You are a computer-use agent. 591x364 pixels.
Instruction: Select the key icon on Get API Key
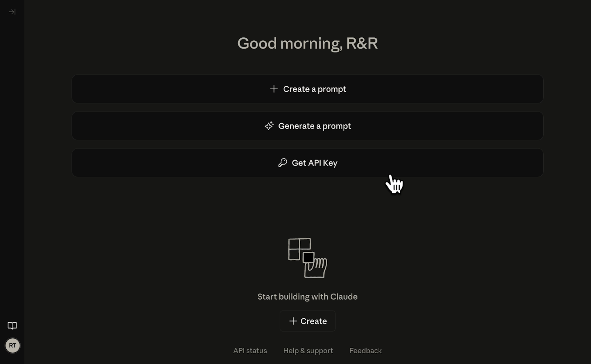[x=283, y=163]
